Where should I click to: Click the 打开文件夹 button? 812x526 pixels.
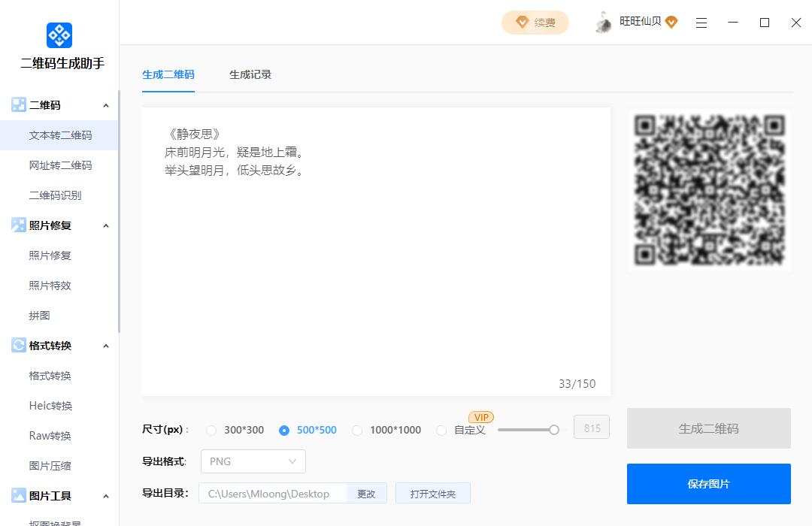[433, 494]
